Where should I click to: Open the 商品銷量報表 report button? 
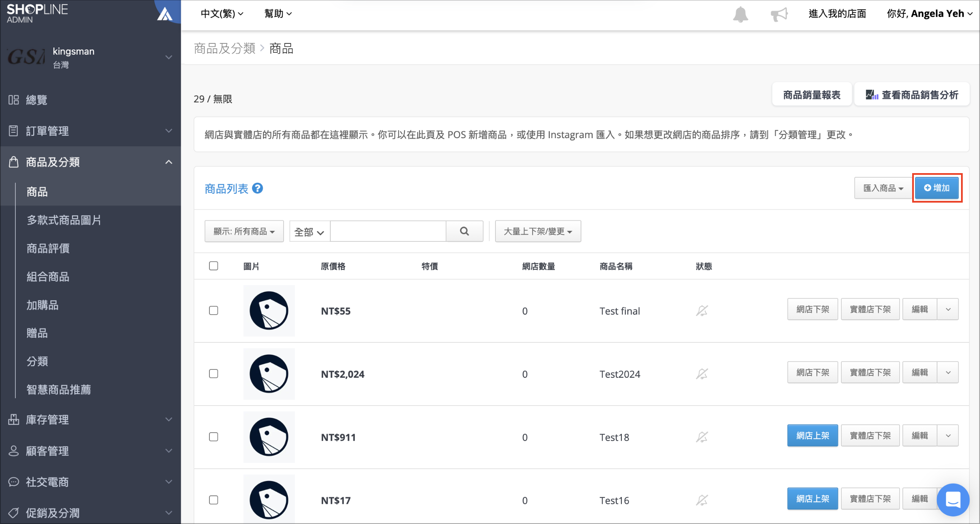[x=811, y=95]
